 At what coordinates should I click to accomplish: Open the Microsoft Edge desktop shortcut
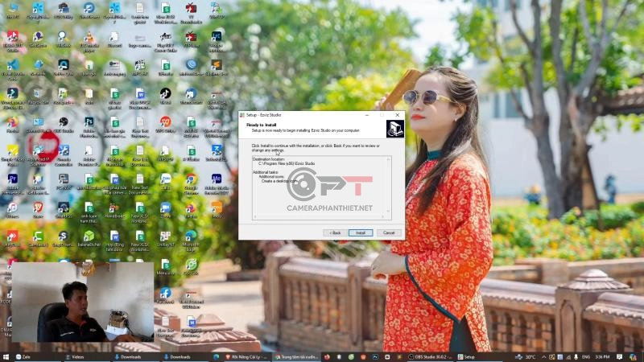point(191,239)
